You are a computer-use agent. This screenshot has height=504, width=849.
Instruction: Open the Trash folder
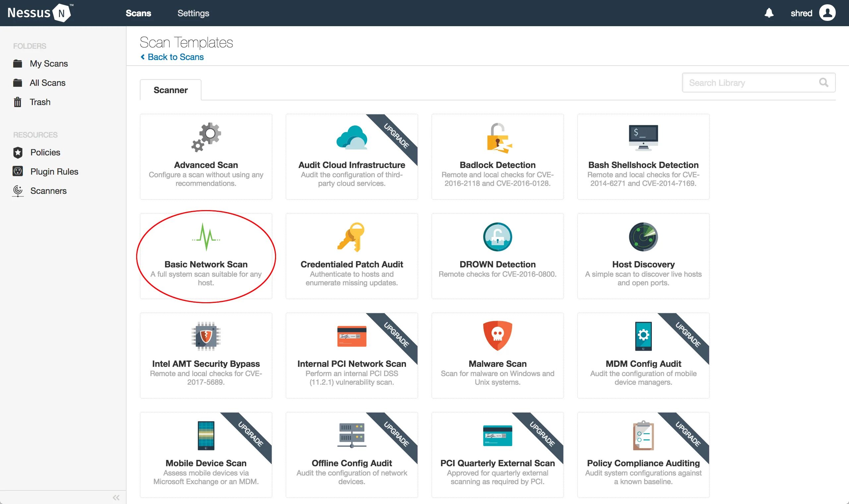[x=40, y=102]
